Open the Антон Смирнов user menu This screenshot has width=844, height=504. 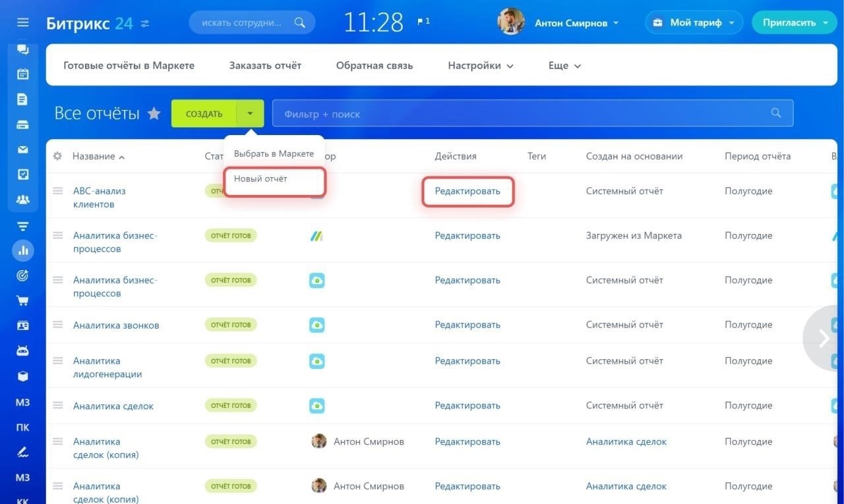[x=576, y=22]
